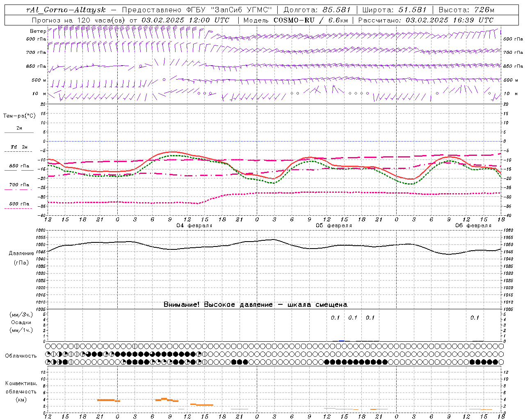This screenshot has height=420, width=525.
Task: Select the date label 05 февраля
Action: point(333,226)
